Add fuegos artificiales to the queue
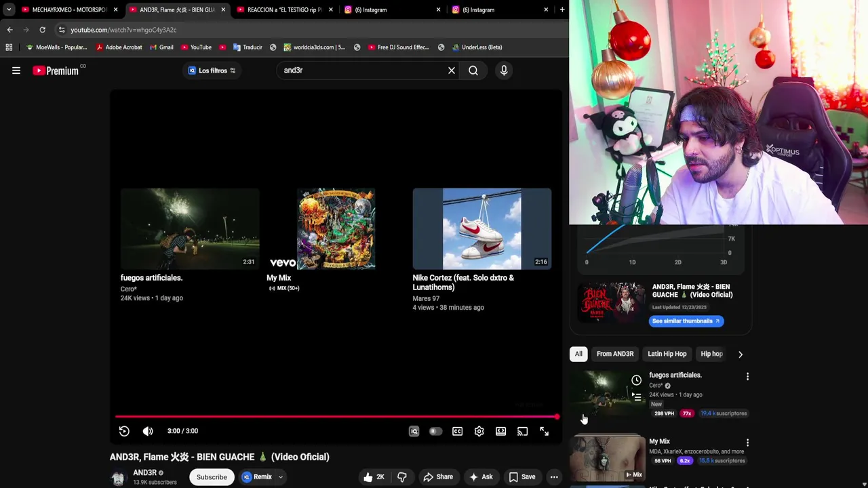The height and width of the screenshot is (488, 868). click(636, 397)
